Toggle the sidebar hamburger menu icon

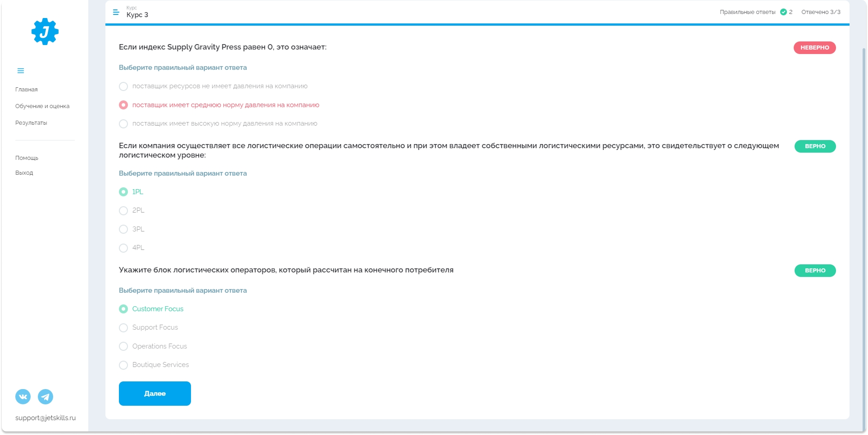tap(20, 71)
